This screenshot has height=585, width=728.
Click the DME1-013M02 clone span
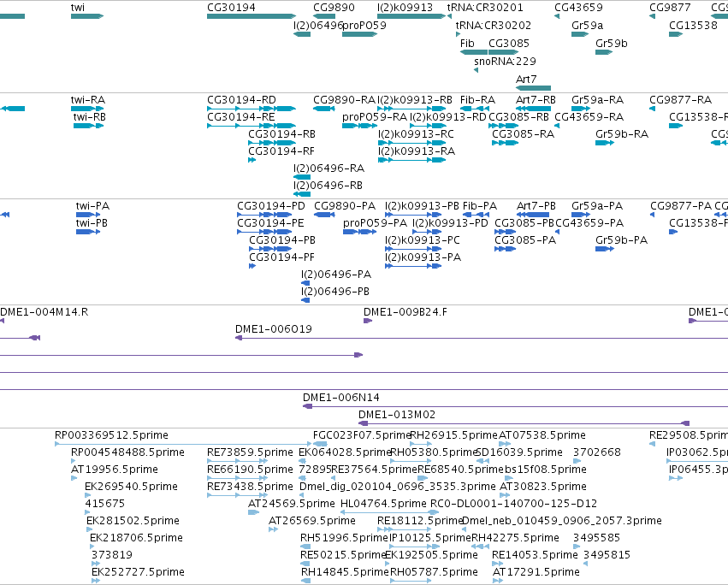point(524,423)
